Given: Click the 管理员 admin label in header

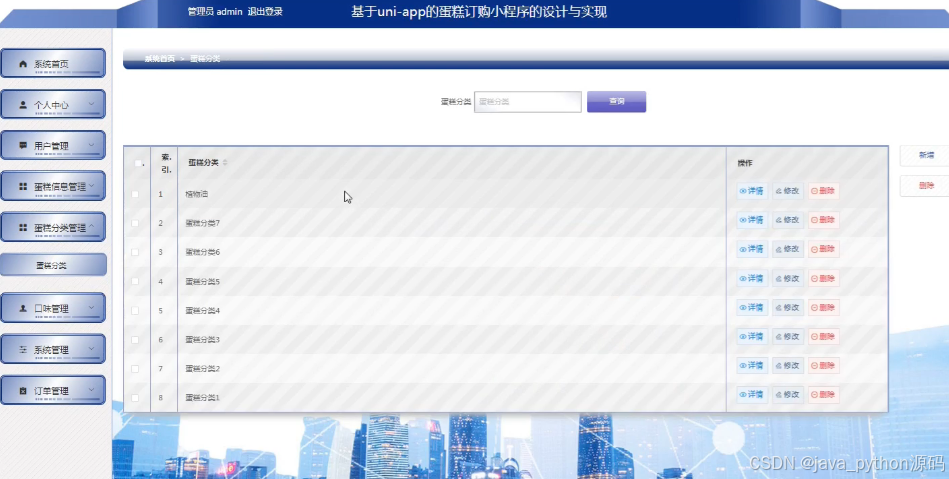Looking at the screenshot, I should click(x=215, y=12).
